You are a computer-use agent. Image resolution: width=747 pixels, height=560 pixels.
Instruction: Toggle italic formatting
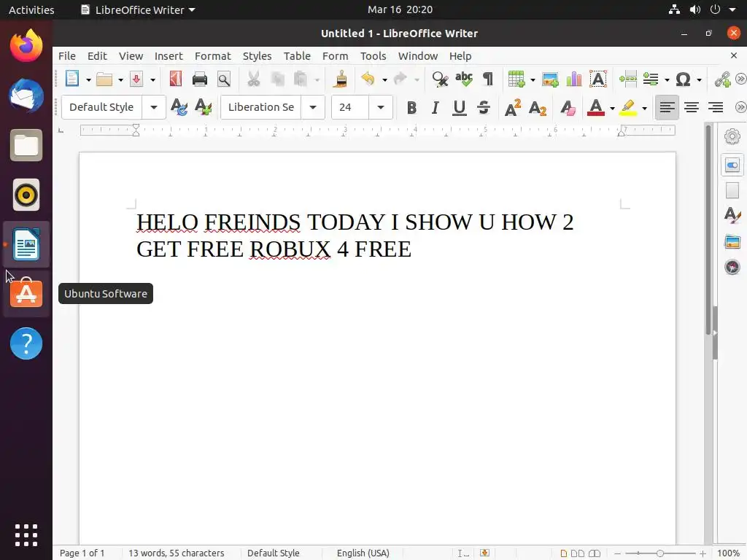[435, 108]
